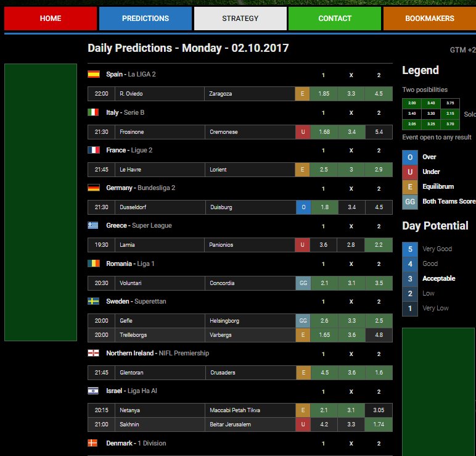
Task: Click away odds 4.5 for Zaragoza
Action: click(379, 94)
